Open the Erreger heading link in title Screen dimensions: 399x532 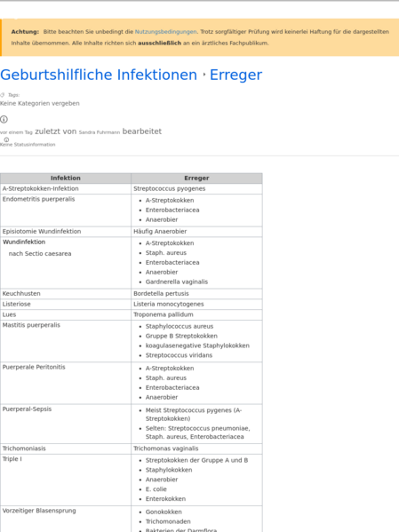click(x=235, y=75)
